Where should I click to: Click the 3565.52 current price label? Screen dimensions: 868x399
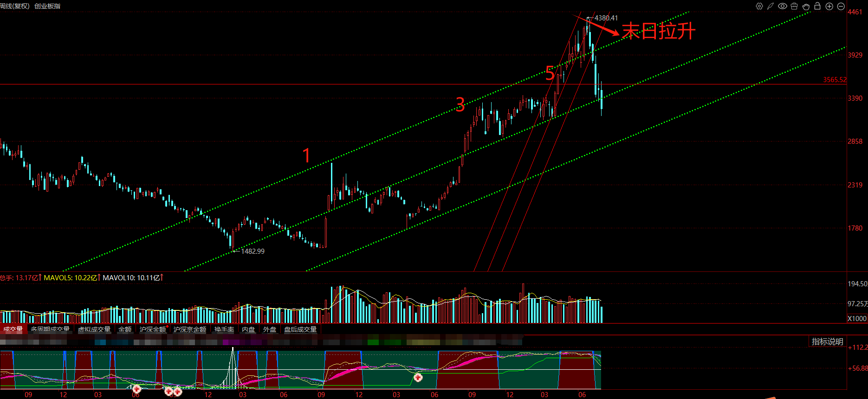pyautogui.click(x=835, y=80)
